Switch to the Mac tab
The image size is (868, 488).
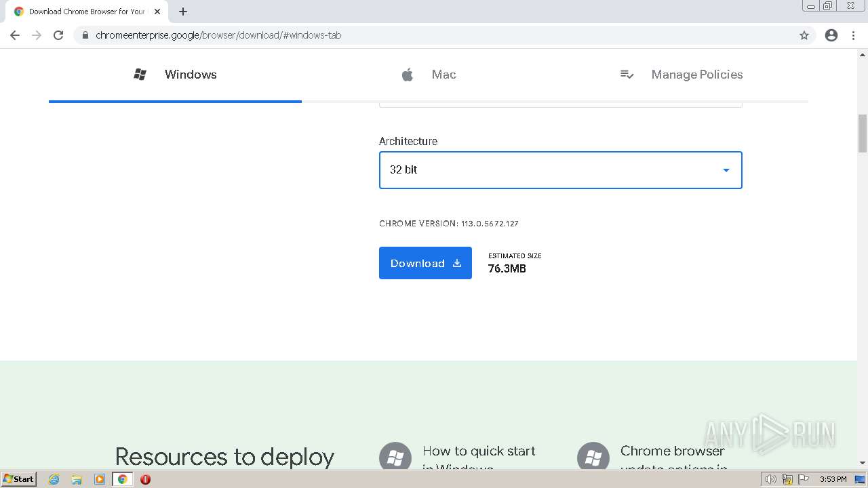pos(429,75)
